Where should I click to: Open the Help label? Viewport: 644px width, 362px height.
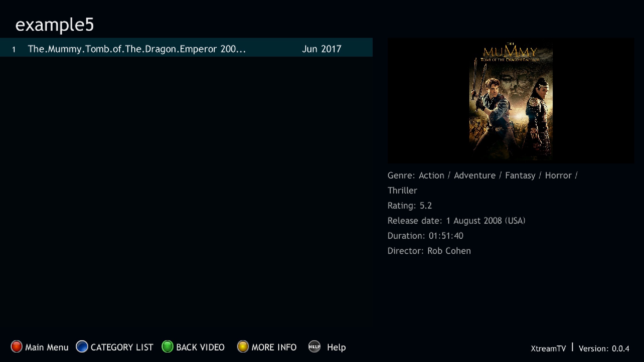(336, 348)
